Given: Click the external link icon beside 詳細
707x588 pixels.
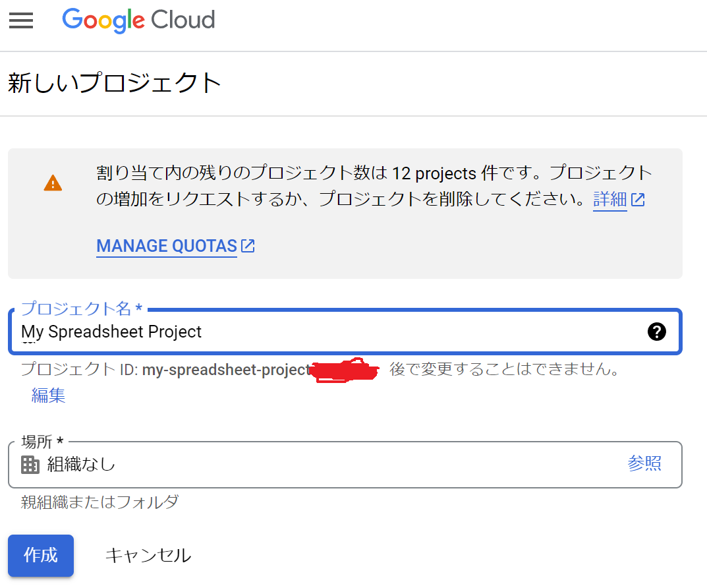Looking at the screenshot, I should pos(638,200).
